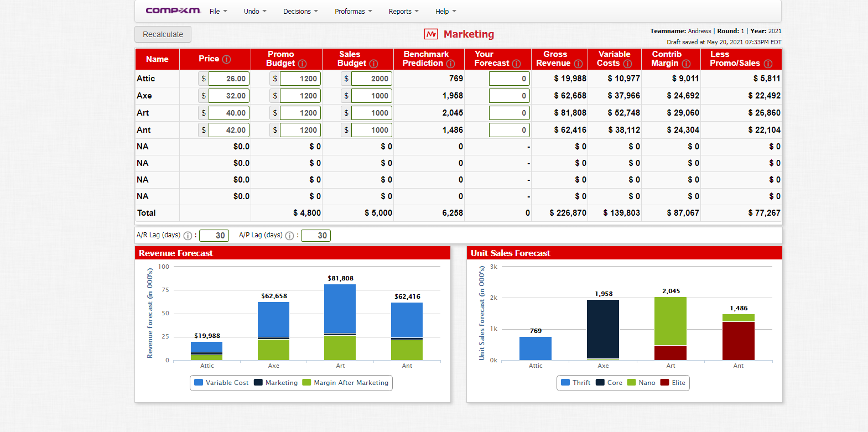This screenshot has width=868, height=432.
Task: Select the Attic product name cell
Action: 157,79
